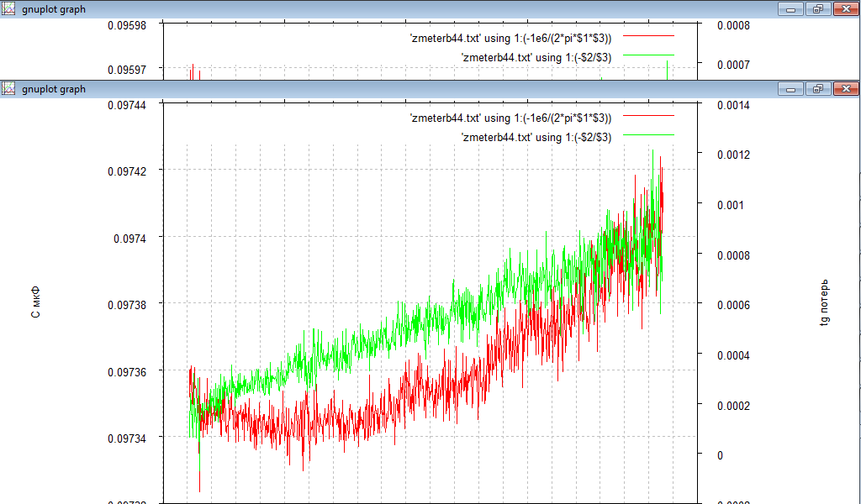Image resolution: width=861 pixels, height=504 pixels.
Task: Click the right axis tick value 0.0012
Action: (733, 155)
